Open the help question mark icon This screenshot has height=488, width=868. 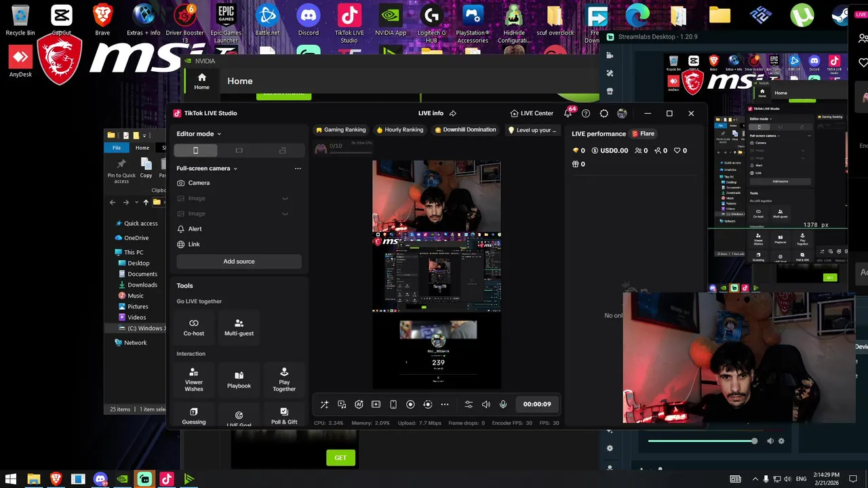click(x=586, y=113)
